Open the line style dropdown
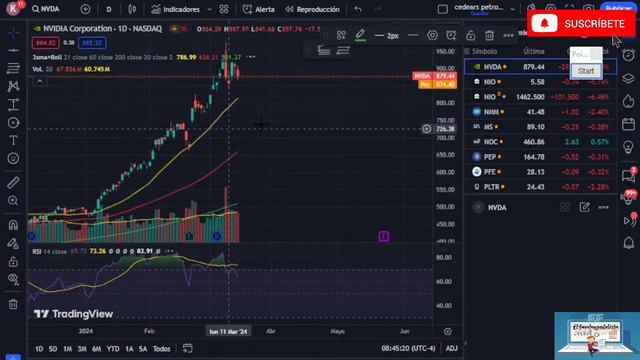640x360 pixels. (413, 36)
